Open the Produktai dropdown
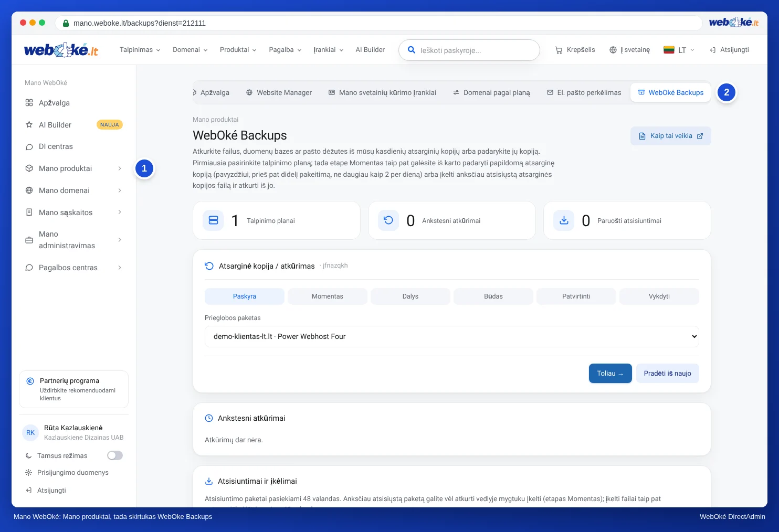The image size is (779, 532). (x=238, y=50)
